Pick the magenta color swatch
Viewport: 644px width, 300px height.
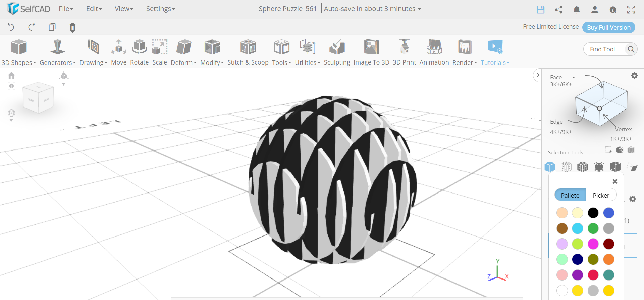click(593, 244)
